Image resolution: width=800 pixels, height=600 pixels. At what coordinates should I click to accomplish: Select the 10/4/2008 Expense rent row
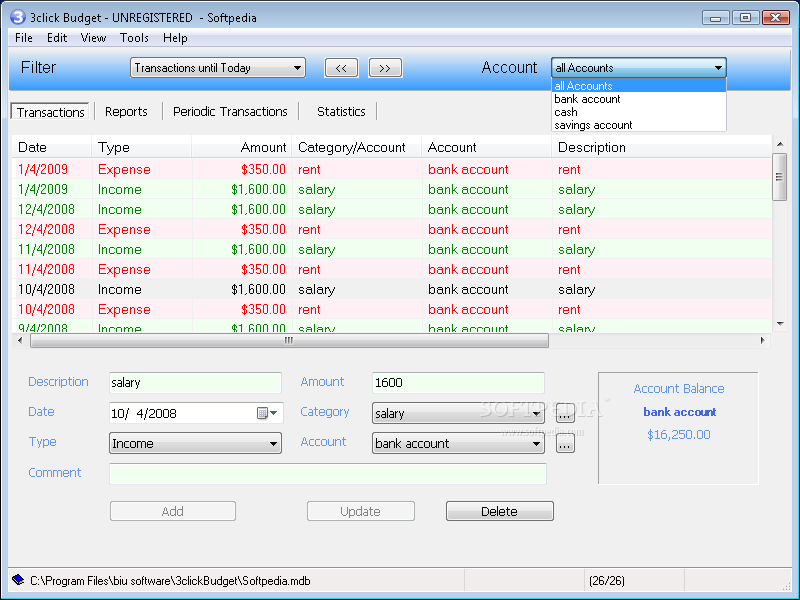point(391,309)
